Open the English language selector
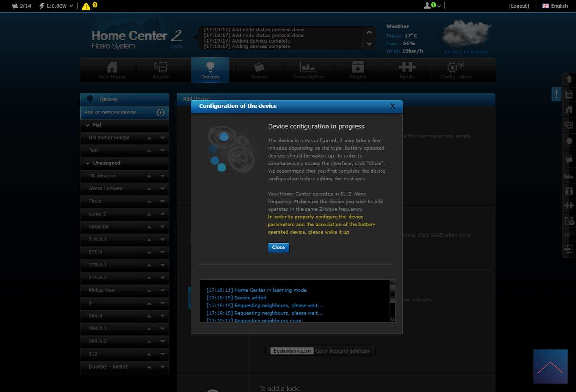This screenshot has height=392, width=576. 555,6
